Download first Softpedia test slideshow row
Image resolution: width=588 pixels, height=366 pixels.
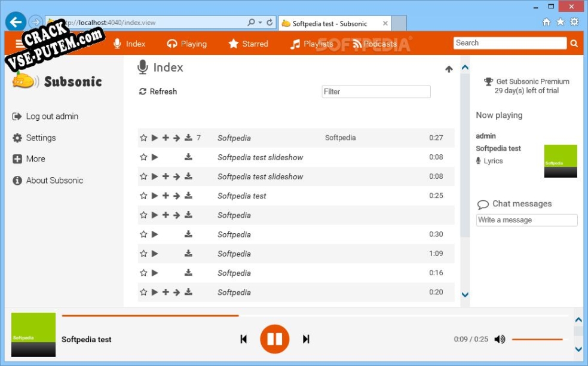pos(188,157)
